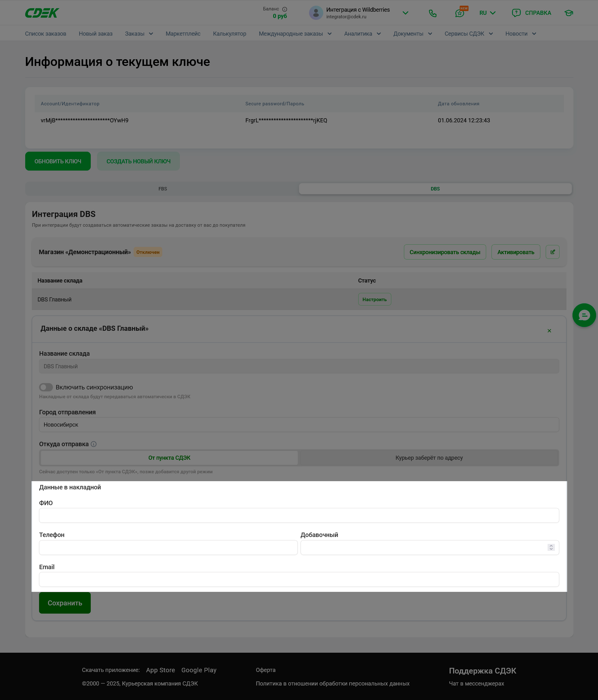598x700 pixels.
Task: Open the Google Play link
Action: pos(199,670)
